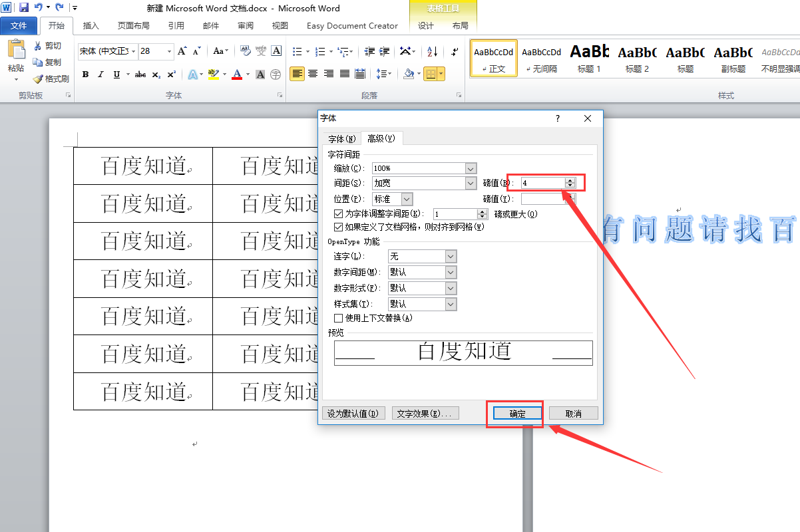This screenshot has width=800, height=532.
Task: Toggle italic formatting button
Action: (101, 74)
